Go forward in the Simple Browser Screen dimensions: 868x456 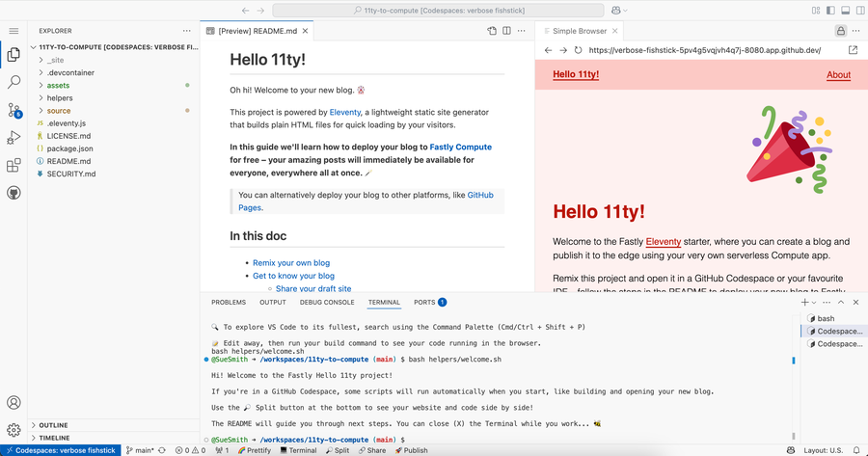pyautogui.click(x=563, y=50)
